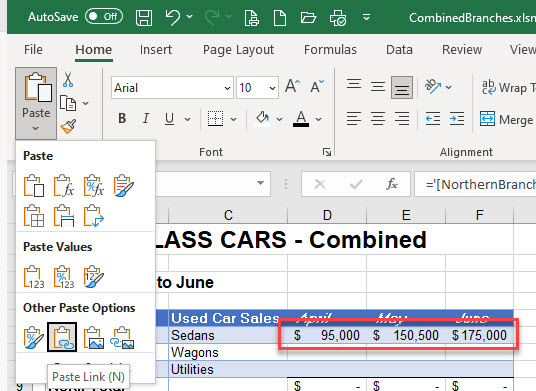Choose Paste as Picture option
The width and height of the screenshot is (536, 391).
click(x=94, y=338)
